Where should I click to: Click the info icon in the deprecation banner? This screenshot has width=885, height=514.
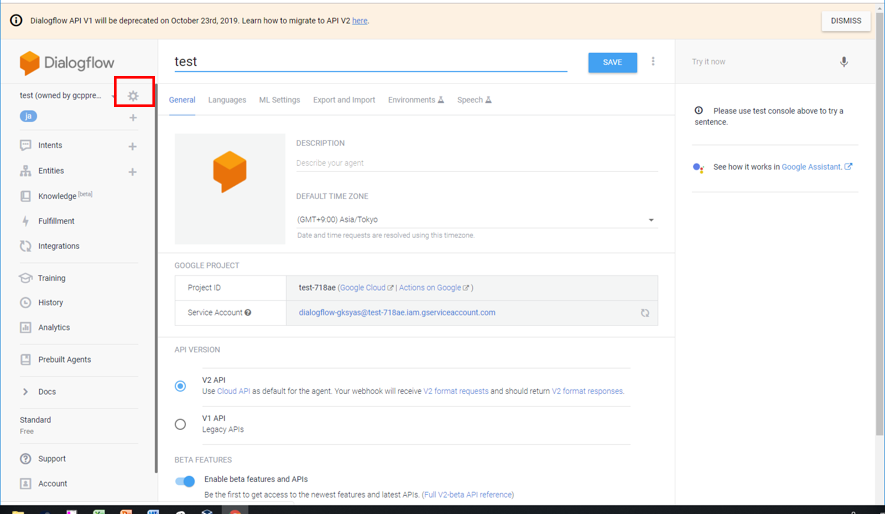click(16, 20)
